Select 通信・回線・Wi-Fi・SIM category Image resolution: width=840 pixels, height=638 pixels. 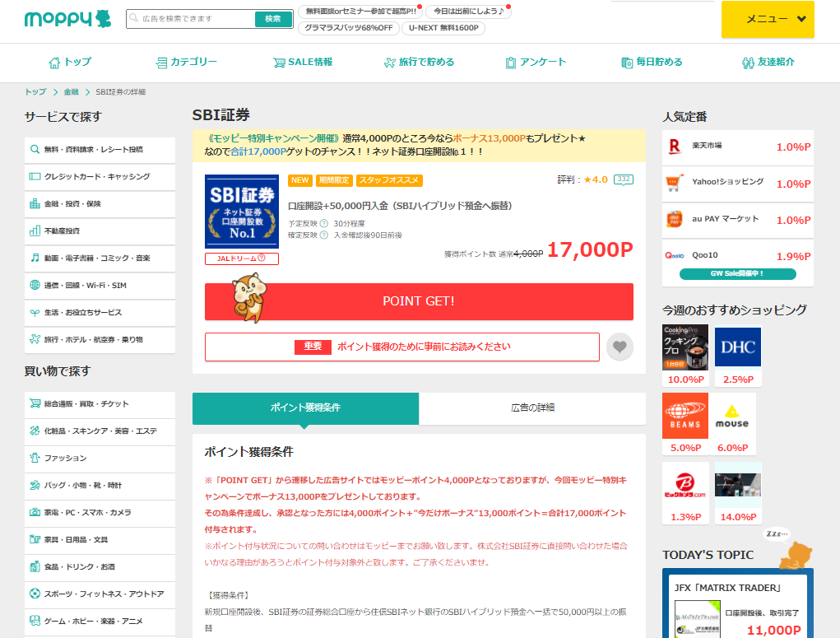[x=100, y=286]
